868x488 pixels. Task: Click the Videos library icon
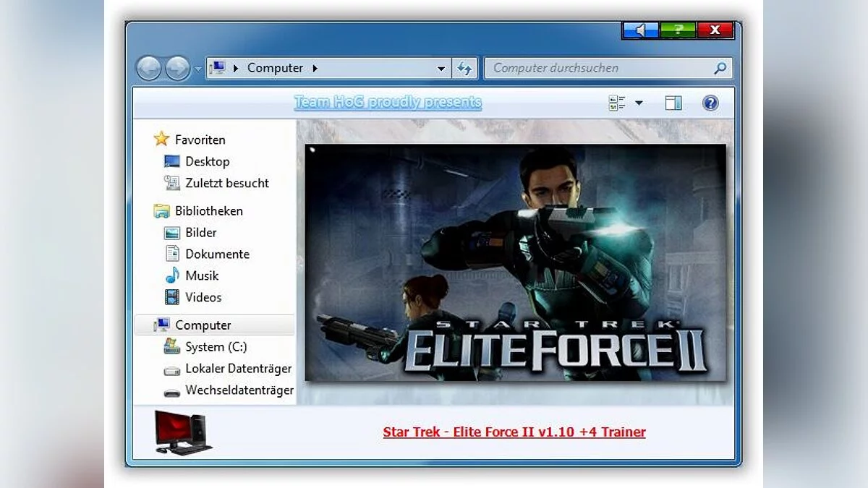coord(171,297)
